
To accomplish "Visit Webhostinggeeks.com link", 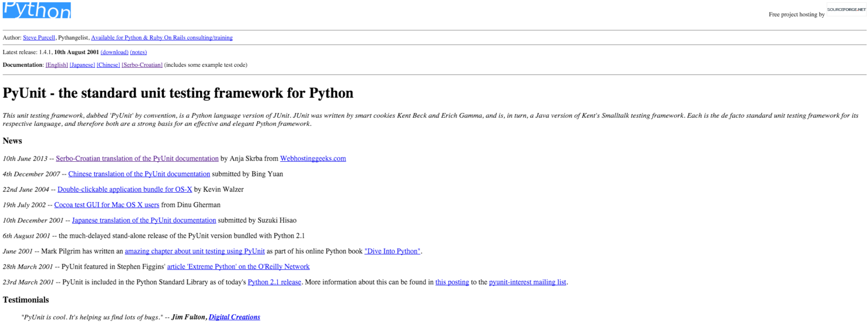I will (313, 159).
